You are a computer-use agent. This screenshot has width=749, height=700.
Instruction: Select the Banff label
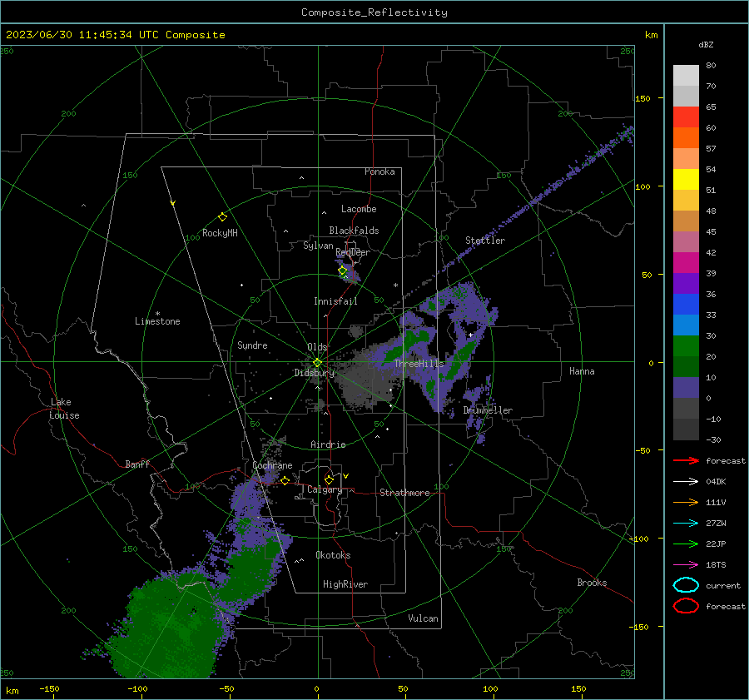[137, 464]
